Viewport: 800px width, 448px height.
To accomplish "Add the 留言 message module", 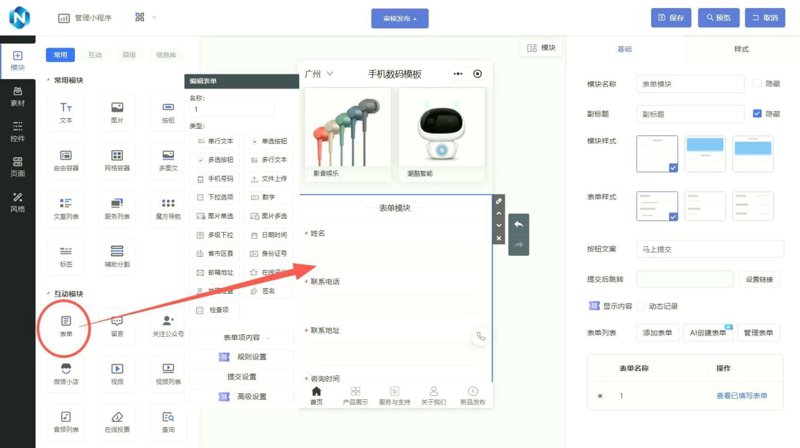I will pyautogui.click(x=117, y=326).
